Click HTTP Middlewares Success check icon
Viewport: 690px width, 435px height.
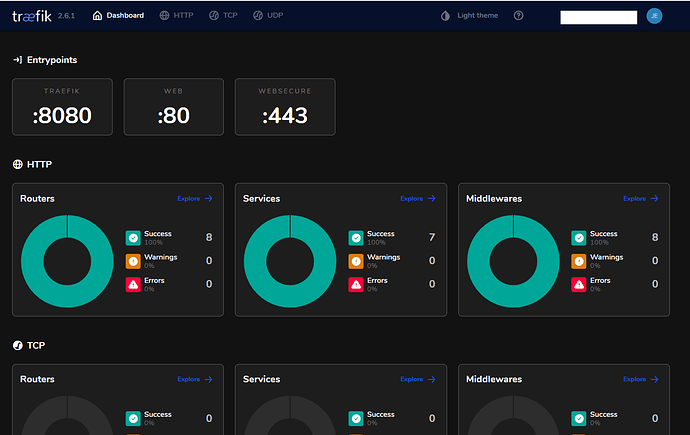click(579, 238)
